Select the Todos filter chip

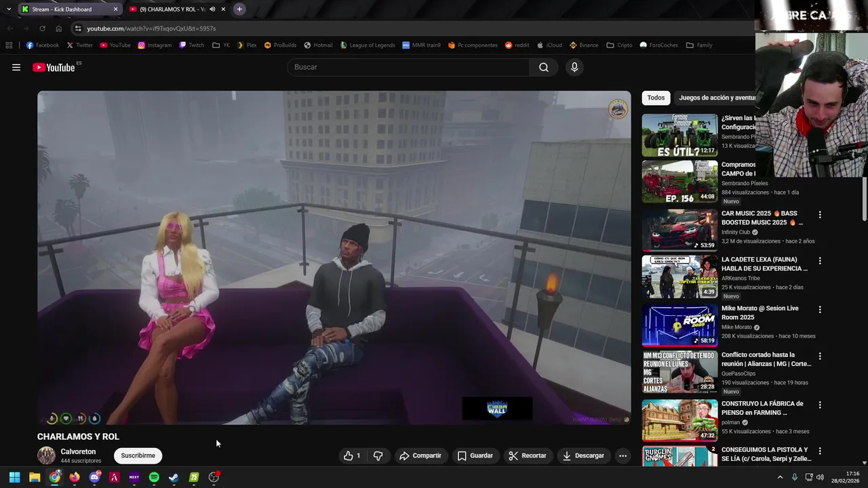[x=656, y=98]
